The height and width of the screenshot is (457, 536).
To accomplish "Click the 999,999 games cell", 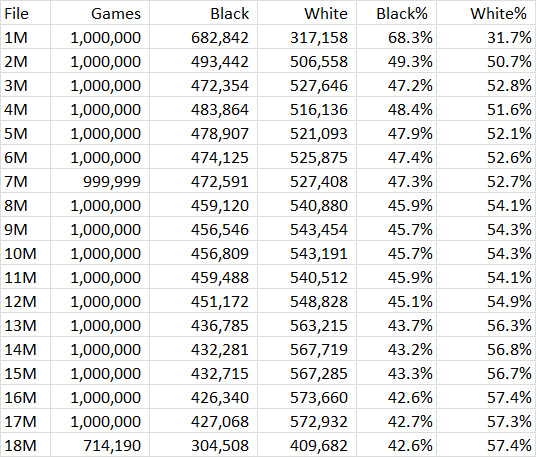I will click(100, 181).
